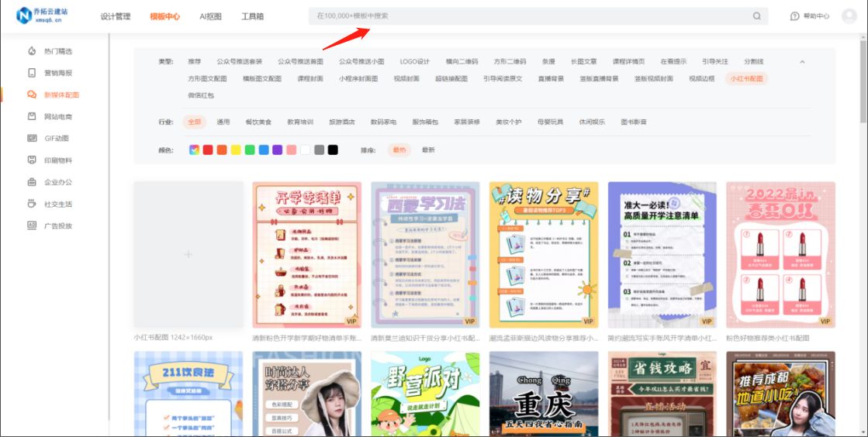Screen dimensions: 868x437
Task: Open 设计管理 in top navigation
Action: 115,16
